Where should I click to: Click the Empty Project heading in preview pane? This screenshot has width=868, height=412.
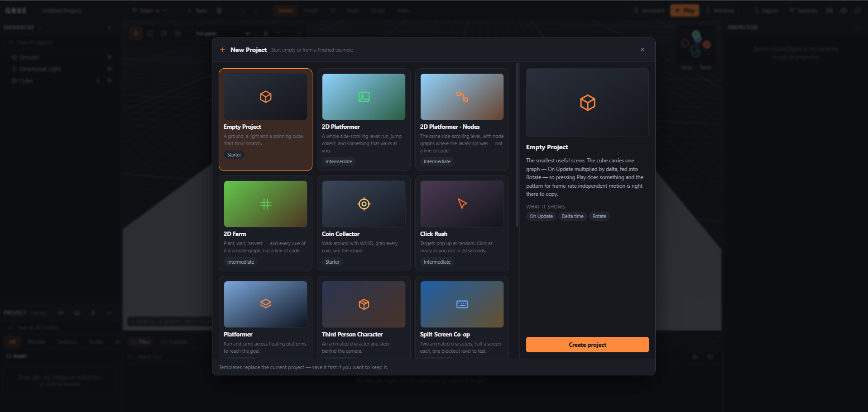547,147
